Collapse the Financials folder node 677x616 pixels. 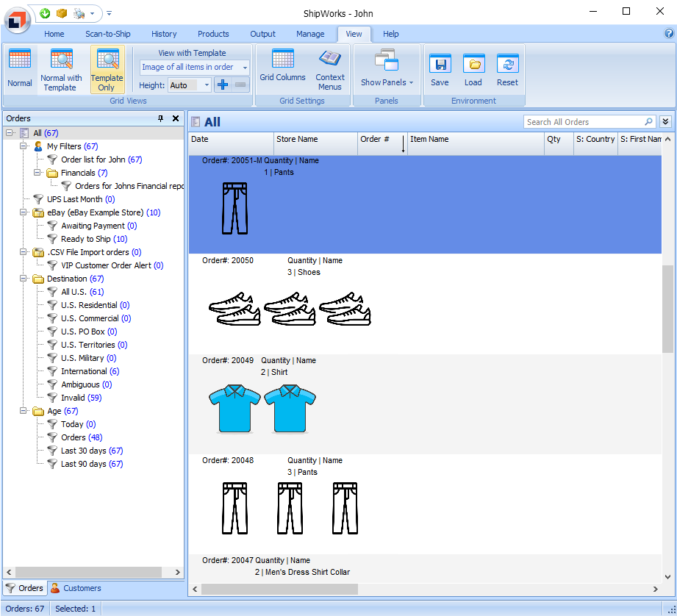37,173
